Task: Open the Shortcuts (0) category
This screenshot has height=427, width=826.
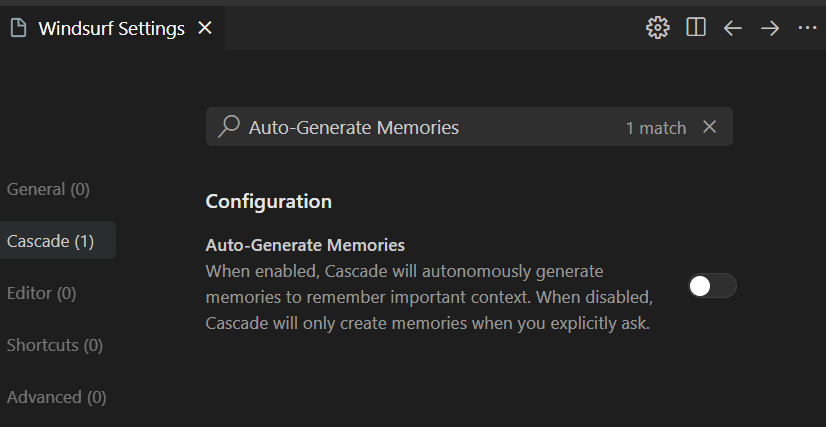Action: pos(55,345)
